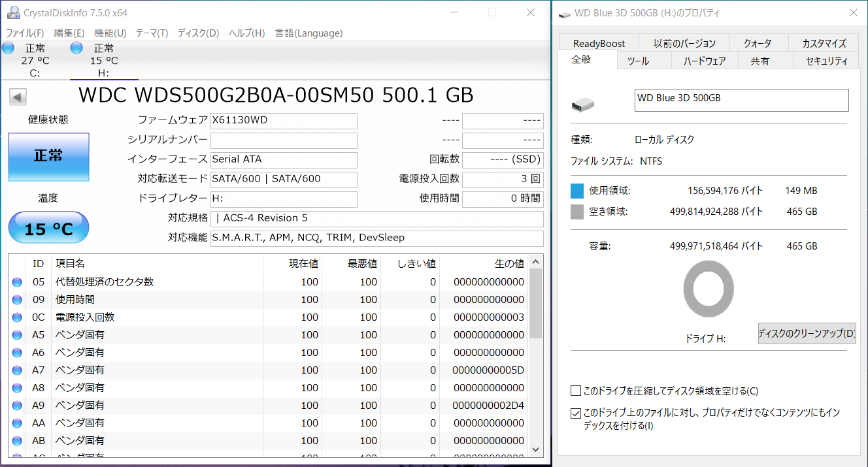Click the 現在値 column header
The image size is (868, 467).
point(303,264)
